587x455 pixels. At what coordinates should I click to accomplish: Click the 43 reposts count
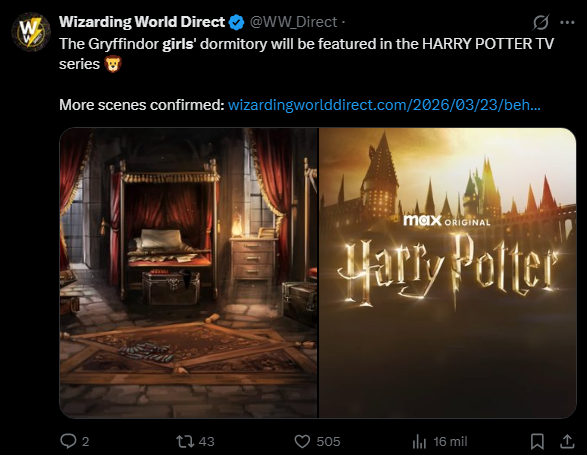click(206, 442)
